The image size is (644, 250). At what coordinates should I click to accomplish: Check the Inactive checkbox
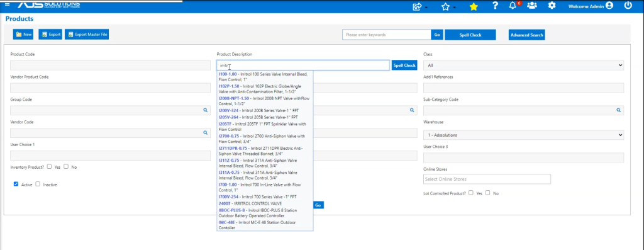click(38, 184)
